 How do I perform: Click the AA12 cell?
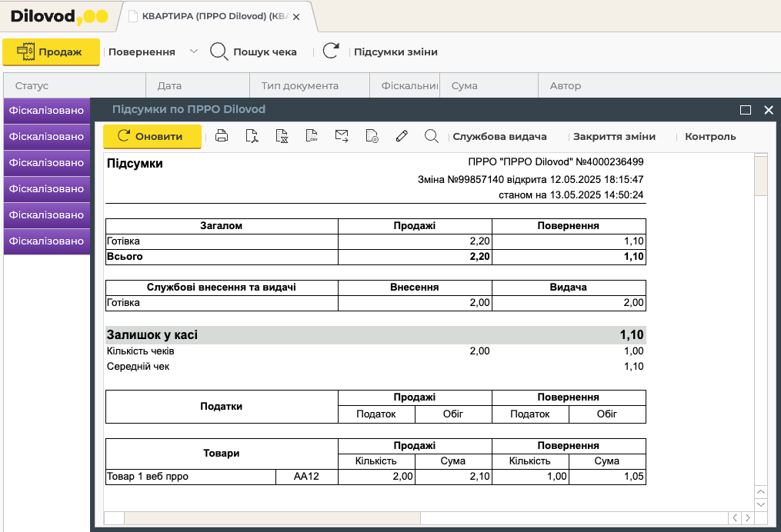[x=306, y=476]
